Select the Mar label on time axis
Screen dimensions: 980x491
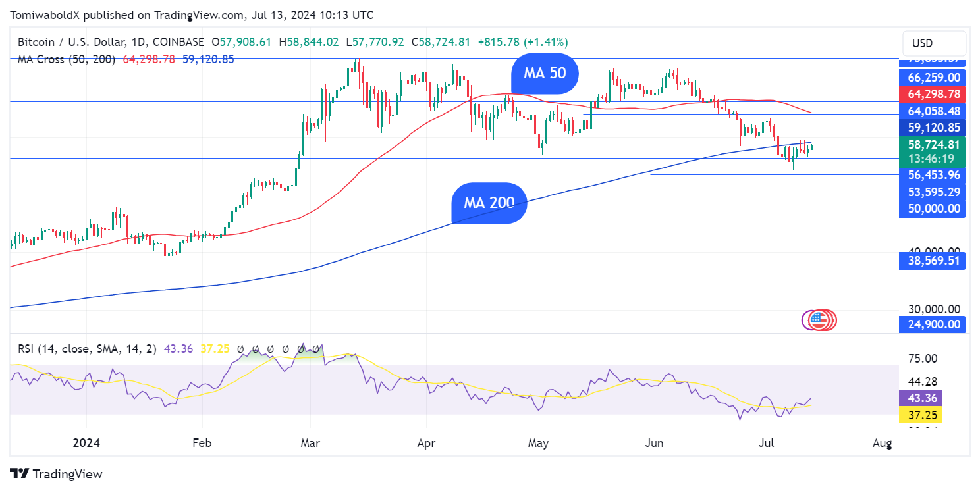[310, 443]
